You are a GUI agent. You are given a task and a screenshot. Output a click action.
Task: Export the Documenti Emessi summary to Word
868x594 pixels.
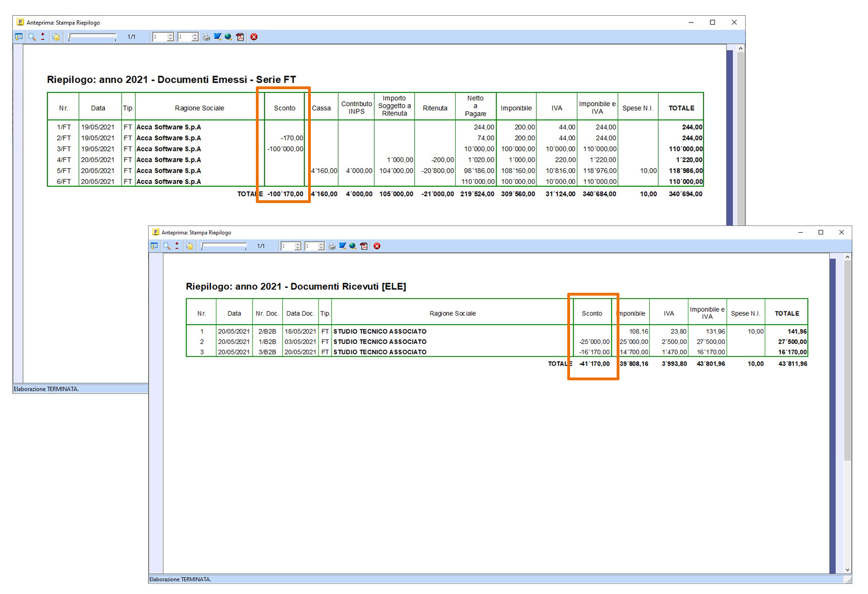(x=218, y=37)
